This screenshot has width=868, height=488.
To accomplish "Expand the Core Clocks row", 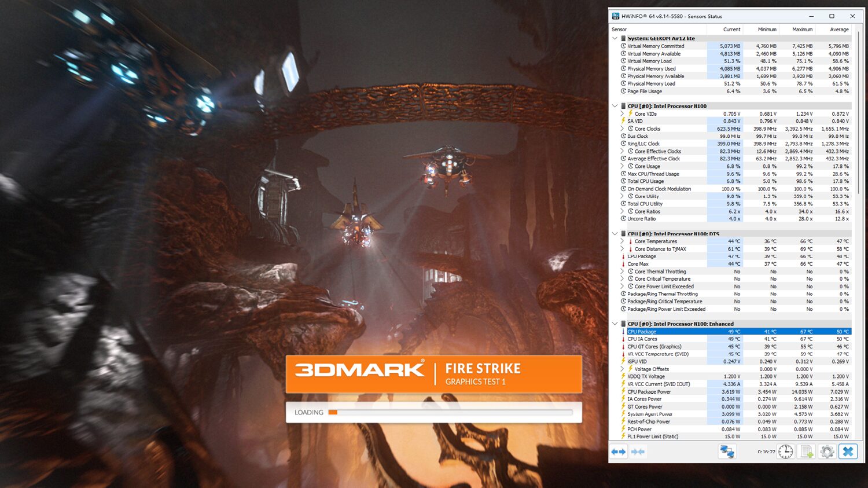I will 623,129.
